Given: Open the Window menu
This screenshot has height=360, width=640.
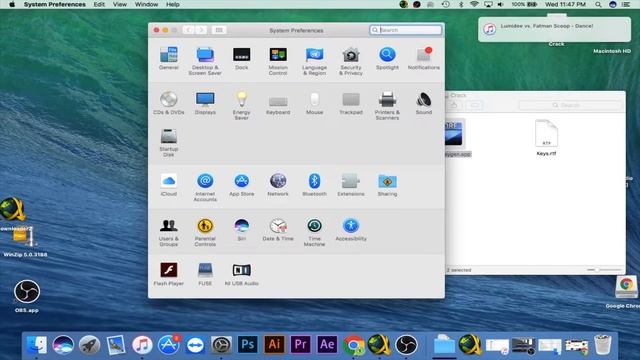Looking at the screenshot, I should 146,4.
